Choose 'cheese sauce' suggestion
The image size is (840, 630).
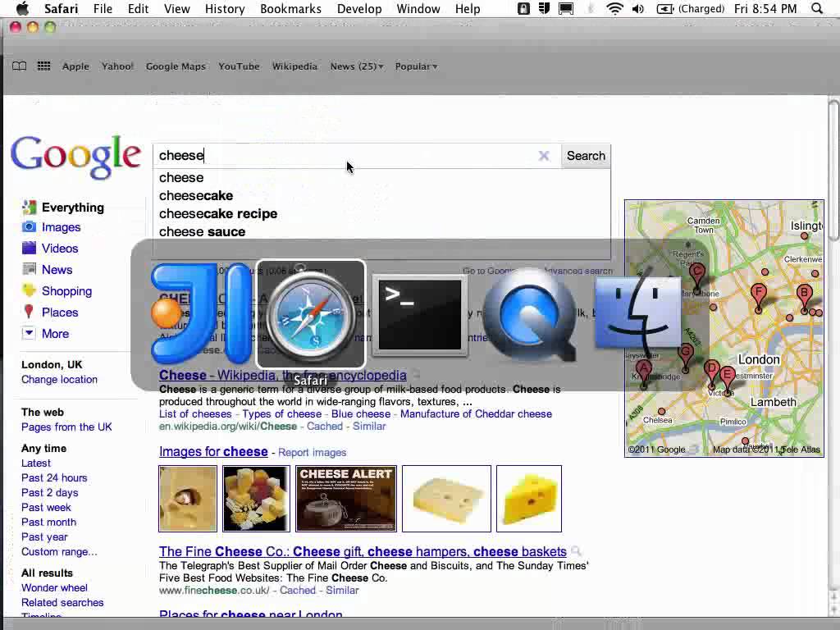click(202, 232)
